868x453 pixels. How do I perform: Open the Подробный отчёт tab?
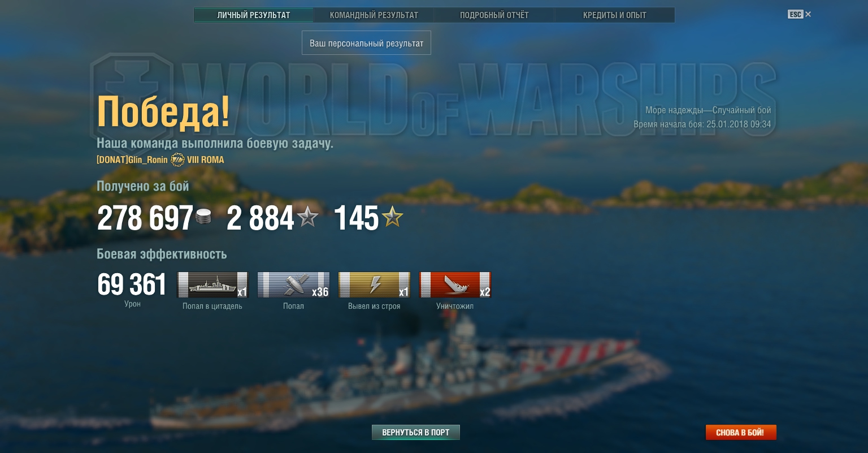[x=494, y=15]
